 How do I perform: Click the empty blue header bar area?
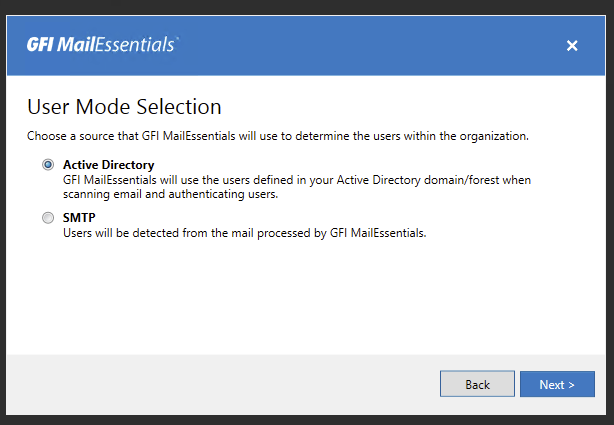(370, 45)
